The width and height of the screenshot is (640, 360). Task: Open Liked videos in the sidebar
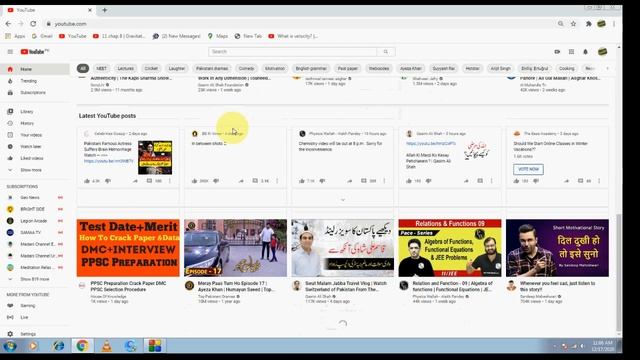tap(35, 158)
